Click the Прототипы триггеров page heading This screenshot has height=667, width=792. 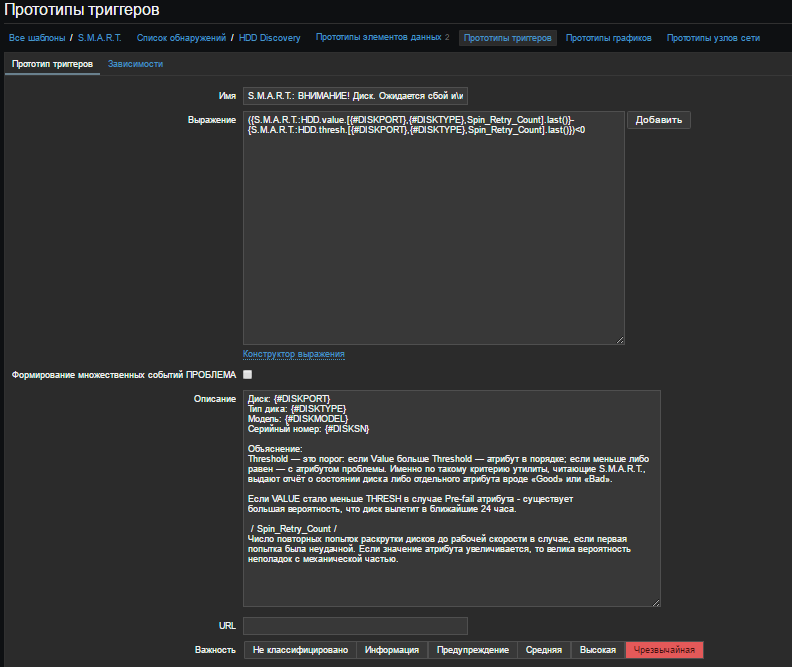82,10
